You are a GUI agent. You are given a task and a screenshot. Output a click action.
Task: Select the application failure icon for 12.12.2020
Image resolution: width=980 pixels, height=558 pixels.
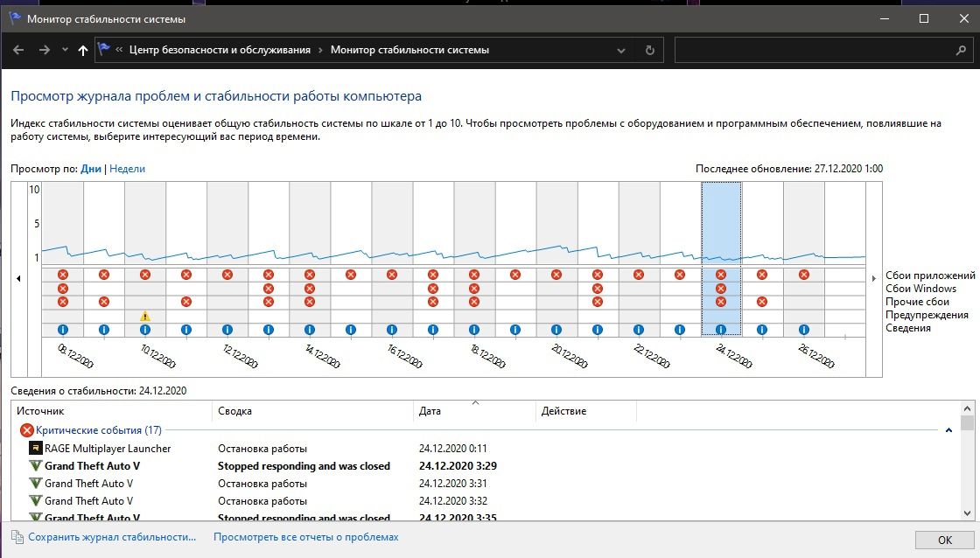point(227,275)
